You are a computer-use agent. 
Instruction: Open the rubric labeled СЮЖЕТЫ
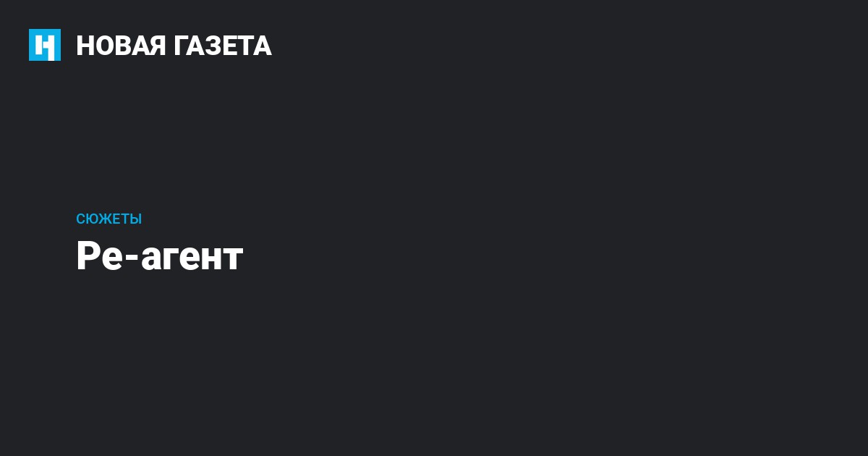click(x=109, y=219)
